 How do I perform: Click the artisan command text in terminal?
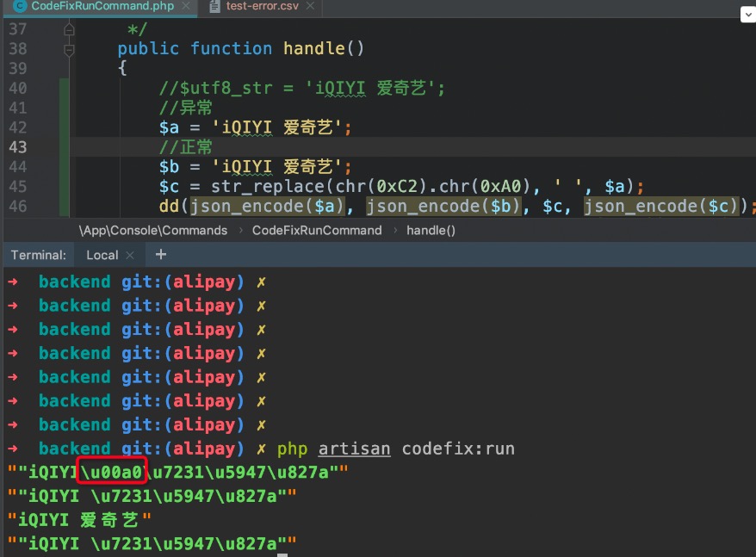pyautogui.click(x=354, y=449)
